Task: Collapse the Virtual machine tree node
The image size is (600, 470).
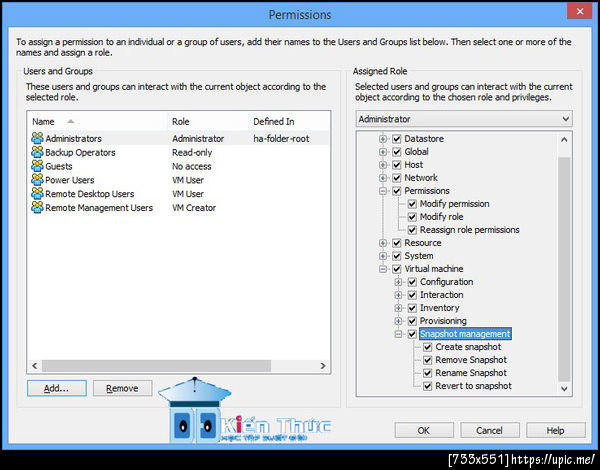Action: pyautogui.click(x=383, y=269)
